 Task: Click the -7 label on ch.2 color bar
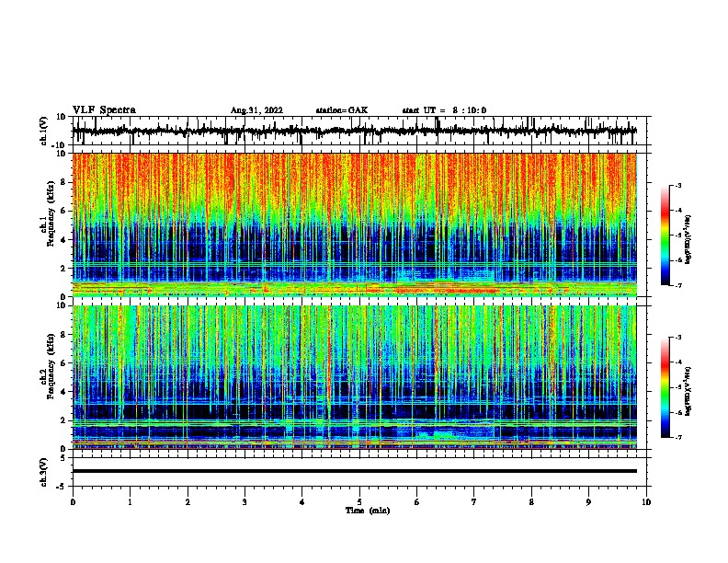click(x=678, y=437)
